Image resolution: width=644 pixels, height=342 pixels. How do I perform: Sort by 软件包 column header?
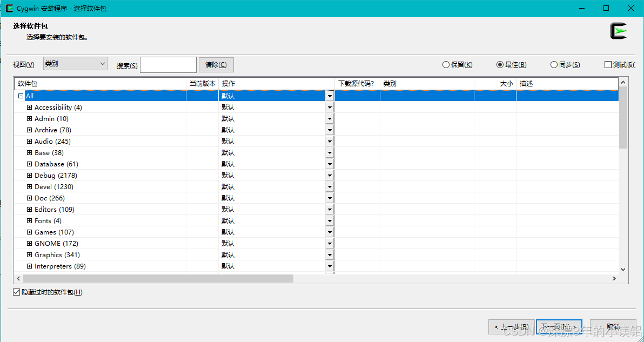100,83
